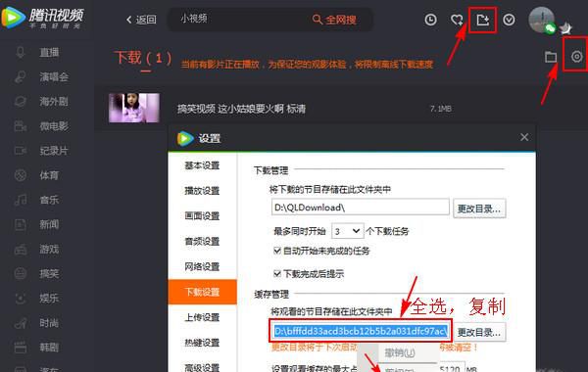Switch to 音频设置 settings tab
The width and height of the screenshot is (588, 372).
pos(202,241)
